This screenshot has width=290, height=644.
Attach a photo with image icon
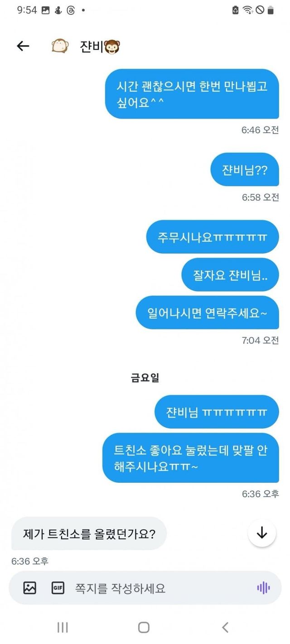pyautogui.click(x=30, y=588)
